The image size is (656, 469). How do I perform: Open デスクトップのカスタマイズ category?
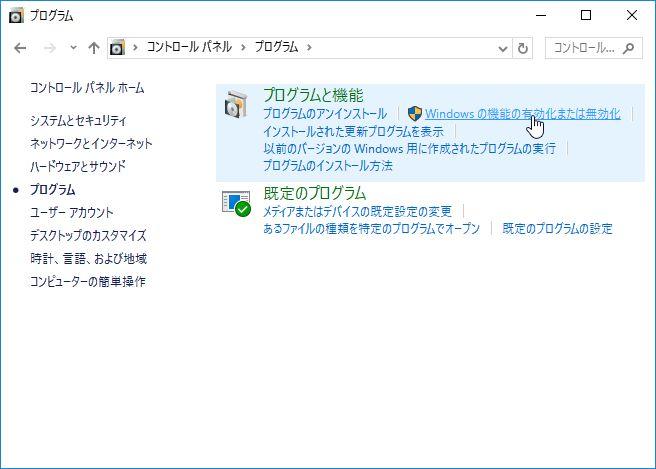pyautogui.click(x=88, y=236)
